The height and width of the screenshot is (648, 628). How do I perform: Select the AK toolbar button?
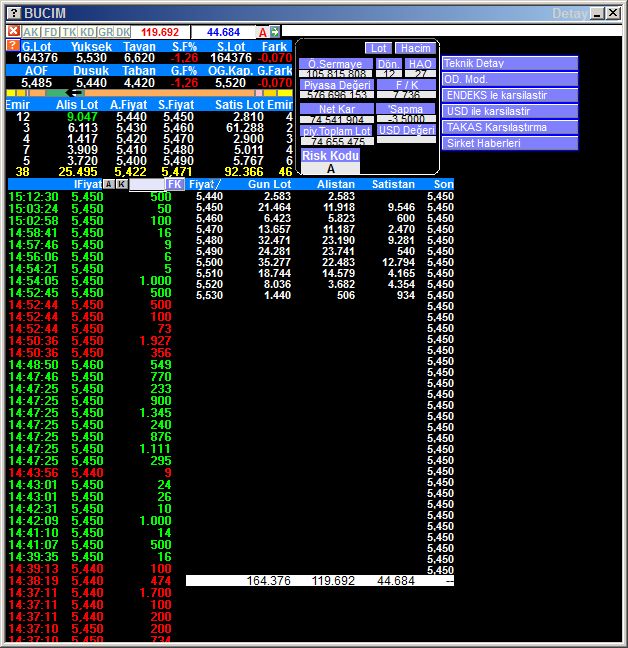[31, 32]
